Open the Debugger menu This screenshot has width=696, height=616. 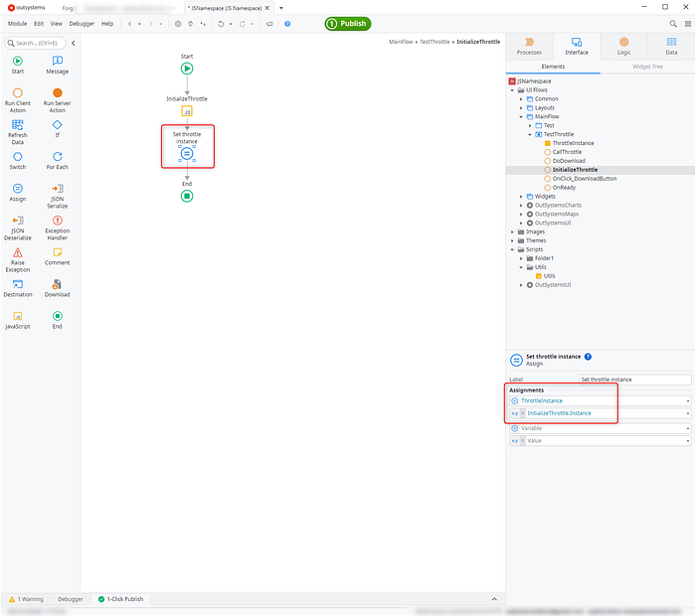81,23
